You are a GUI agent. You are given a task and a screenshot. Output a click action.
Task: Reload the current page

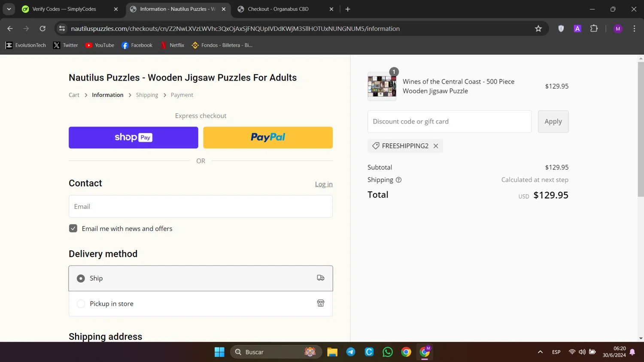43,29
